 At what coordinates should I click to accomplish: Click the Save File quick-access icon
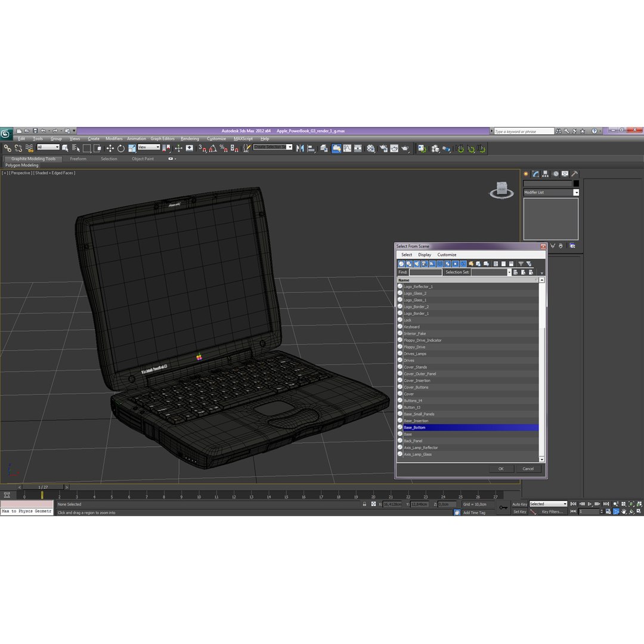35,131
